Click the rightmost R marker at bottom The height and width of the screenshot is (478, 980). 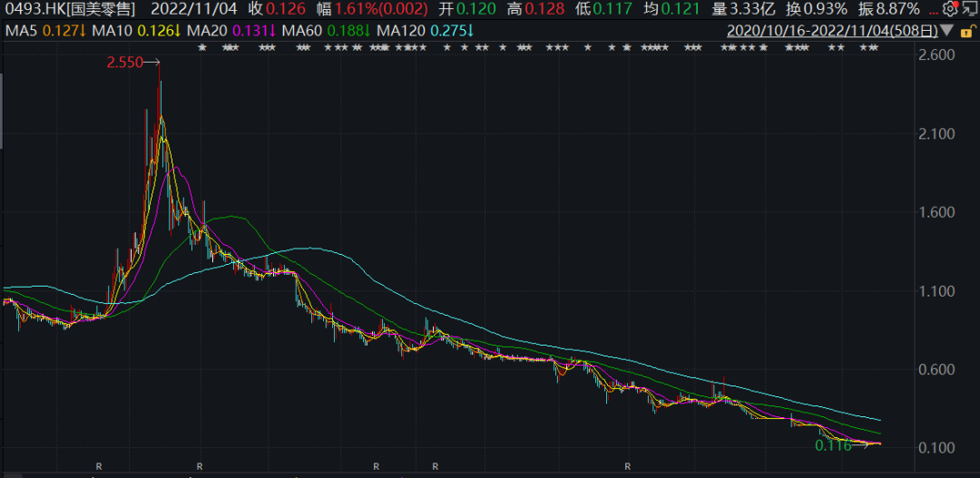coord(627,466)
